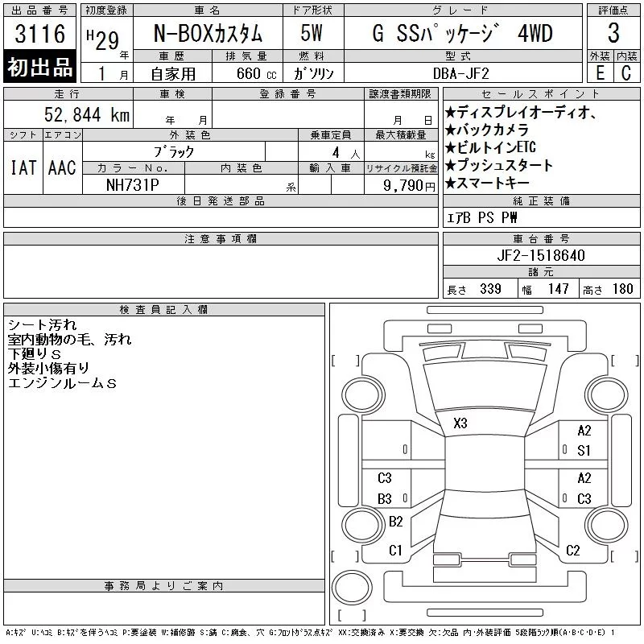Image resolution: width=644 pixels, height=644 pixels.
Task: Click the X3 mark on the windshield
Action: point(460,423)
